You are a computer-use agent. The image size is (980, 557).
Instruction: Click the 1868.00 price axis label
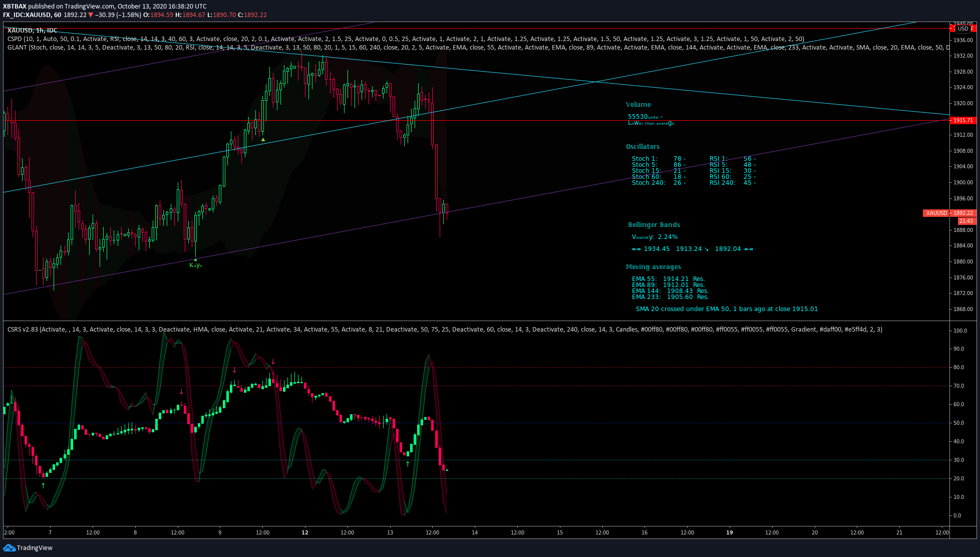[963, 309]
